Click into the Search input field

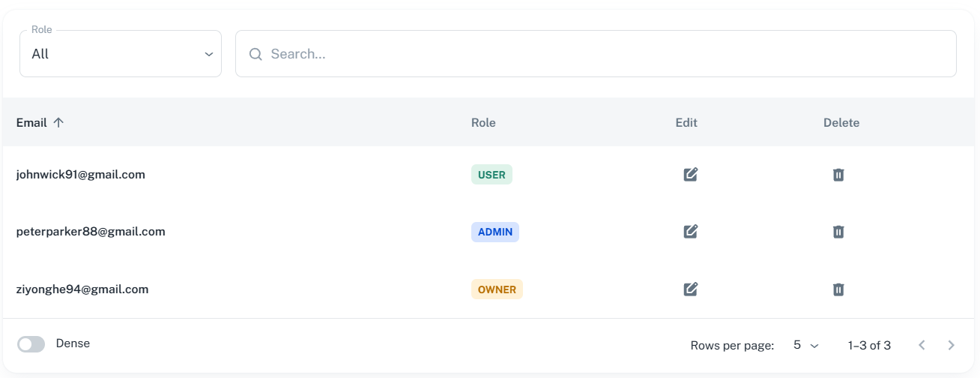(599, 54)
